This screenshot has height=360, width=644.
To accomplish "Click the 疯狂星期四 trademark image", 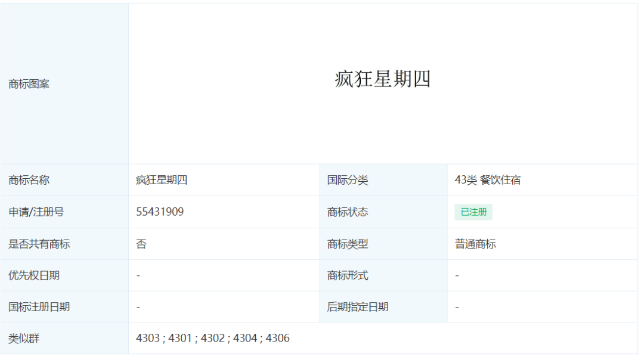I will coord(382,79).
